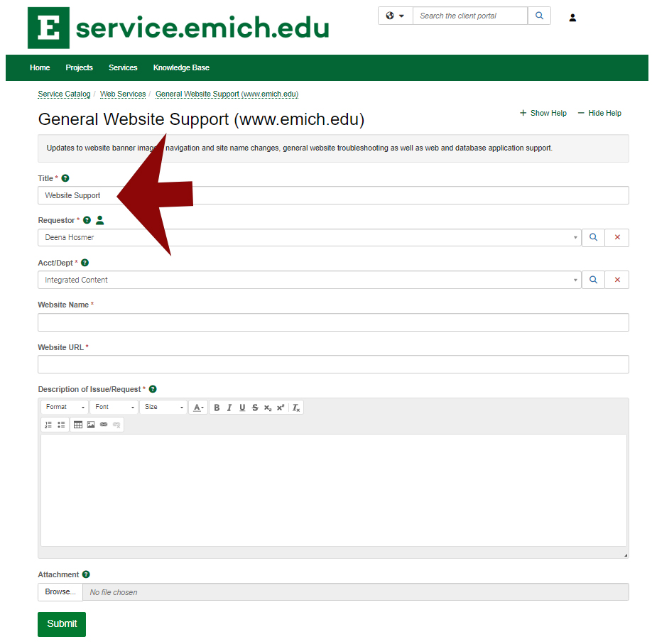The image size is (652, 644).
Task: Open the user profile icon menu
Action: click(572, 18)
